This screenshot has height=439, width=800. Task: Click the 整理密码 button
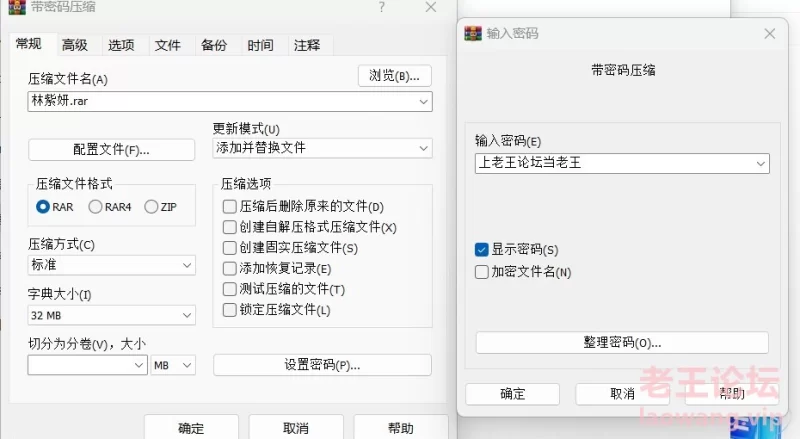(622, 343)
